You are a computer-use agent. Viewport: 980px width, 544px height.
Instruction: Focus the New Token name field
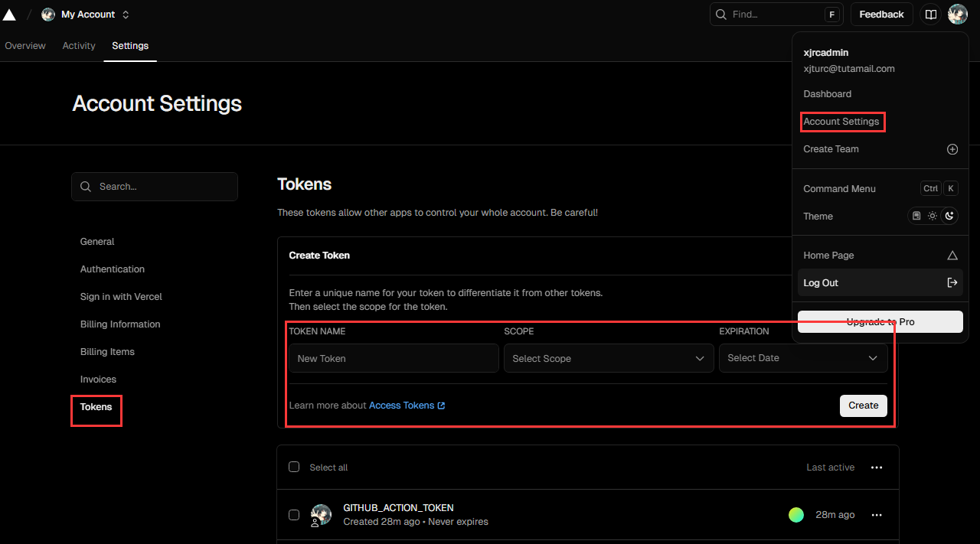[x=394, y=358]
